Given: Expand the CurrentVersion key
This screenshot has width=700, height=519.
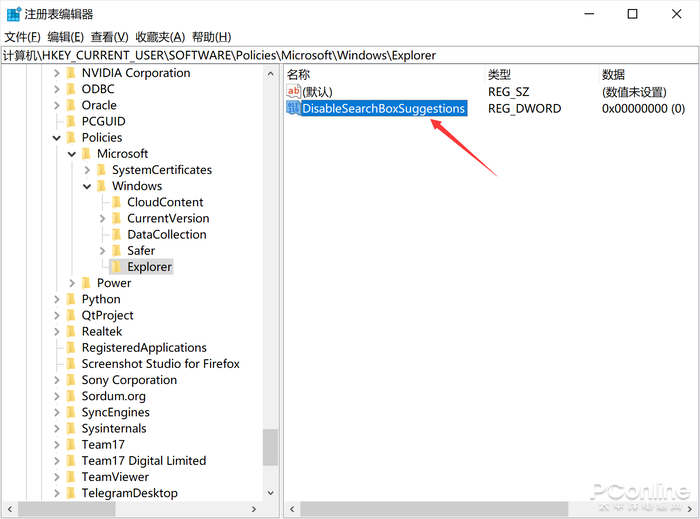Looking at the screenshot, I should [x=102, y=218].
